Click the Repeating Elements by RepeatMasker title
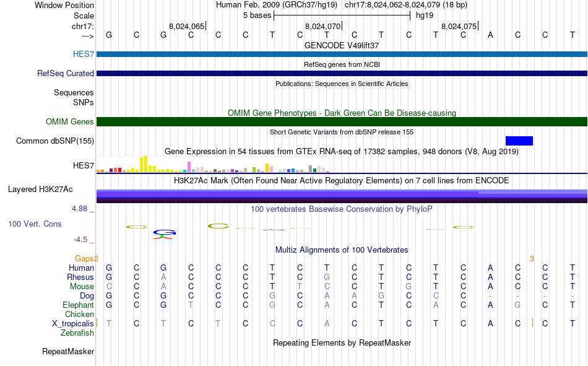Viewport: 588px width, 366px height. click(342, 342)
